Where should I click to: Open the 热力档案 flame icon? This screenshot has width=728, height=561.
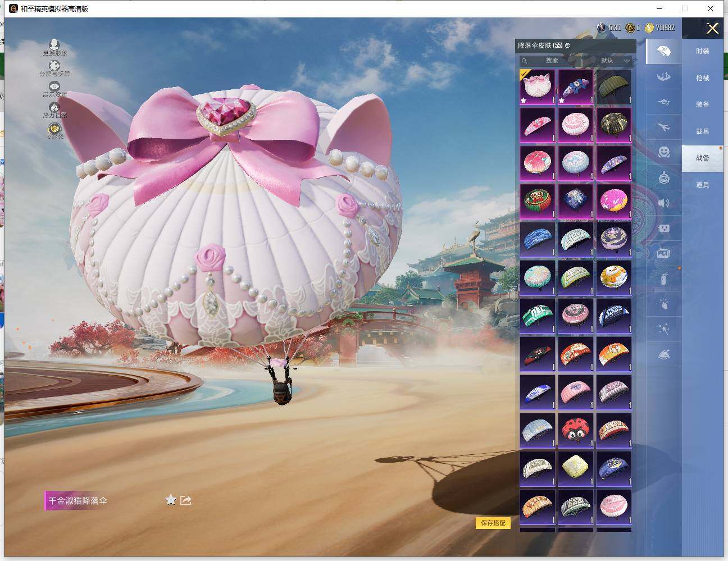point(54,107)
